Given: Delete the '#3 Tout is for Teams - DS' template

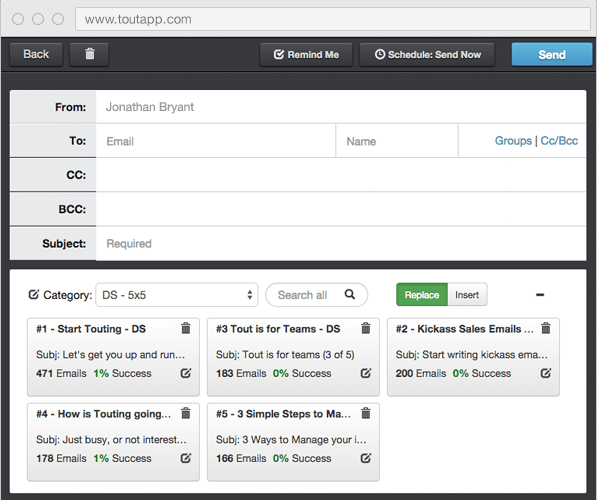Looking at the screenshot, I should click(366, 328).
